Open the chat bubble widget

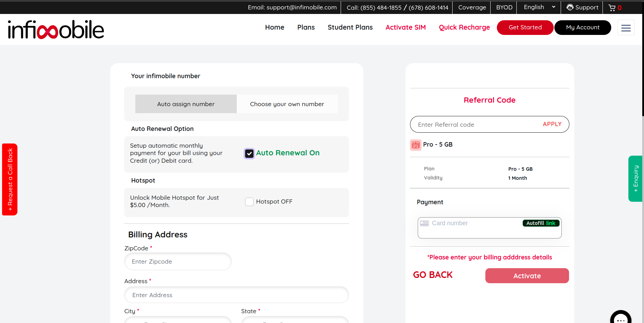pos(621,318)
